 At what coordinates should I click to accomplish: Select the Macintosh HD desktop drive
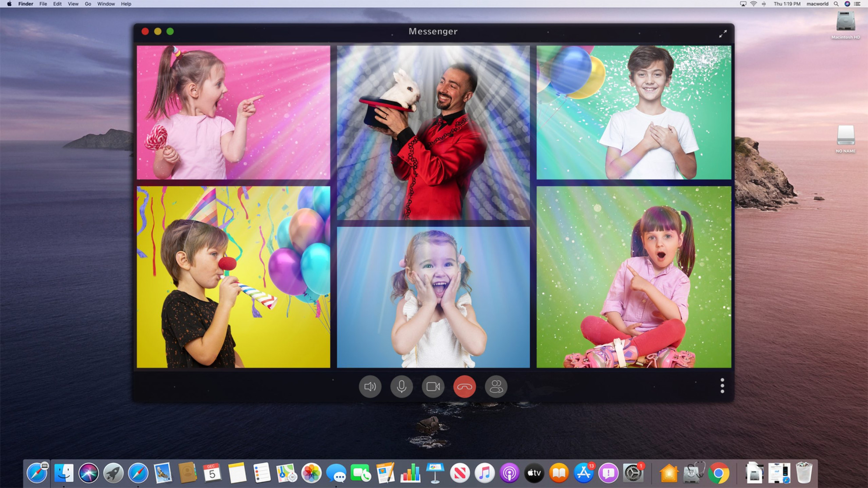tap(846, 25)
